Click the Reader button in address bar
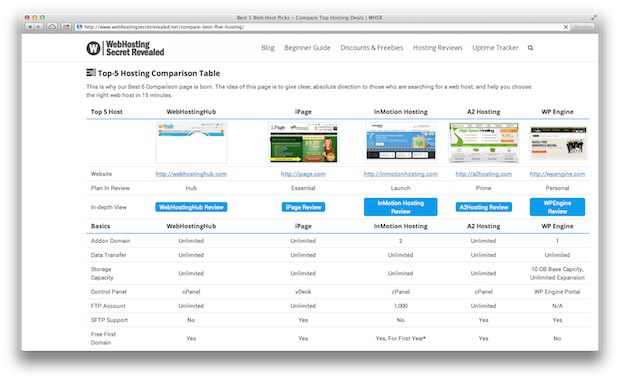Screen dimensions: 620x381 [582, 27]
